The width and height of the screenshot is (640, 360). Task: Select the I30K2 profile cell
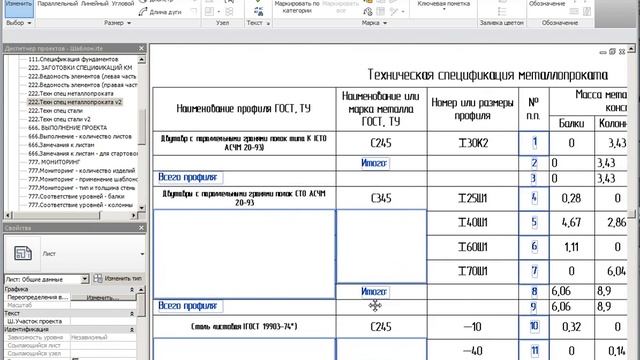pyautogui.click(x=473, y=143)
